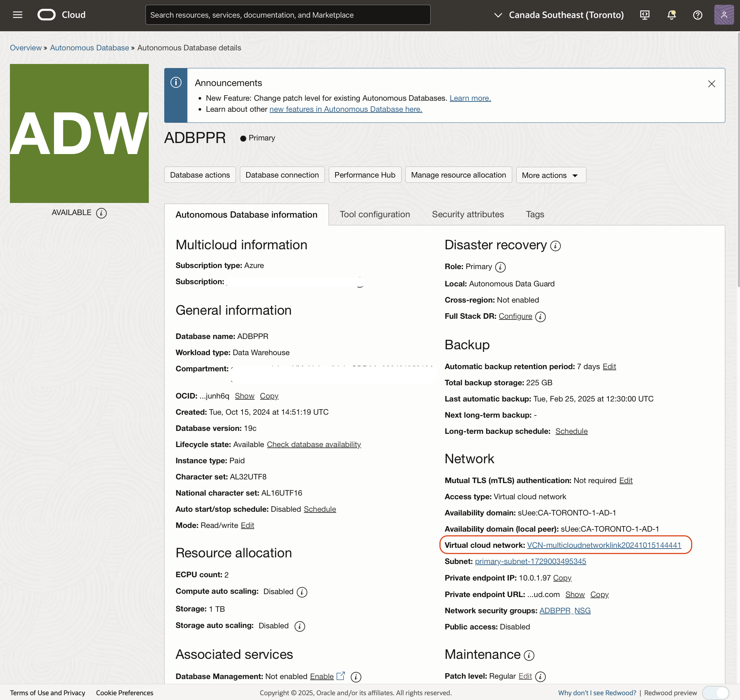Open the Tags tab
The image size is (740, 700).
(x=535, y=215)
